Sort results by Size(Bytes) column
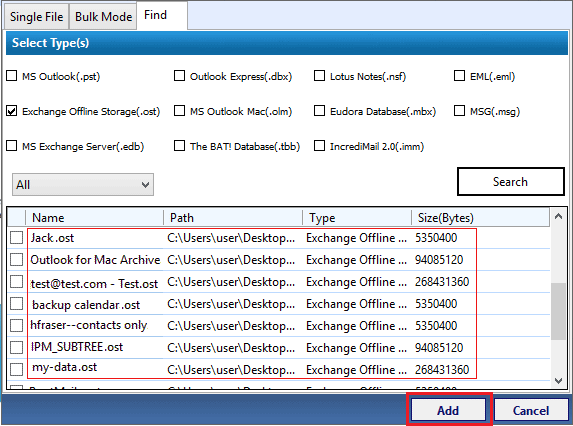 coord(480,218)
